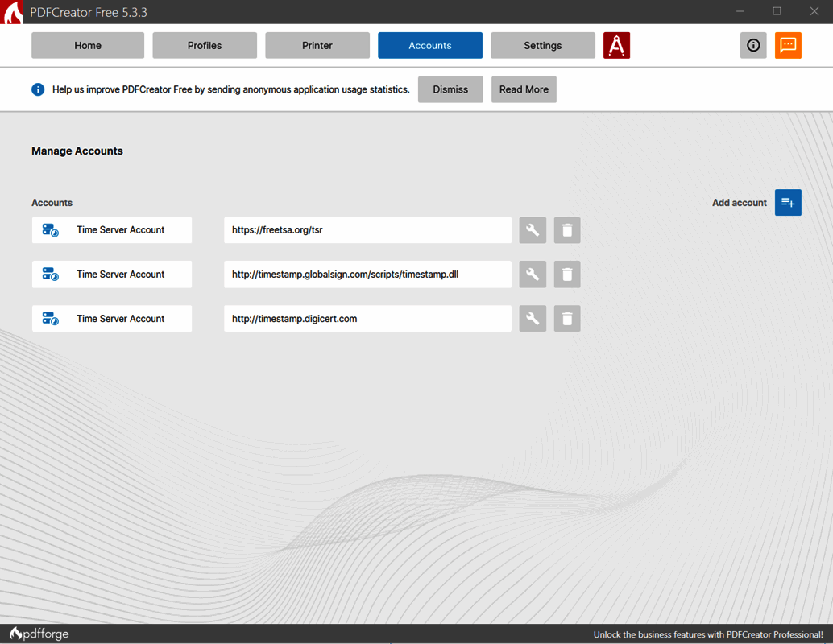Click the usage statistics help message text
The height and width of the screenshot is (644, 833).
(231, 89)
